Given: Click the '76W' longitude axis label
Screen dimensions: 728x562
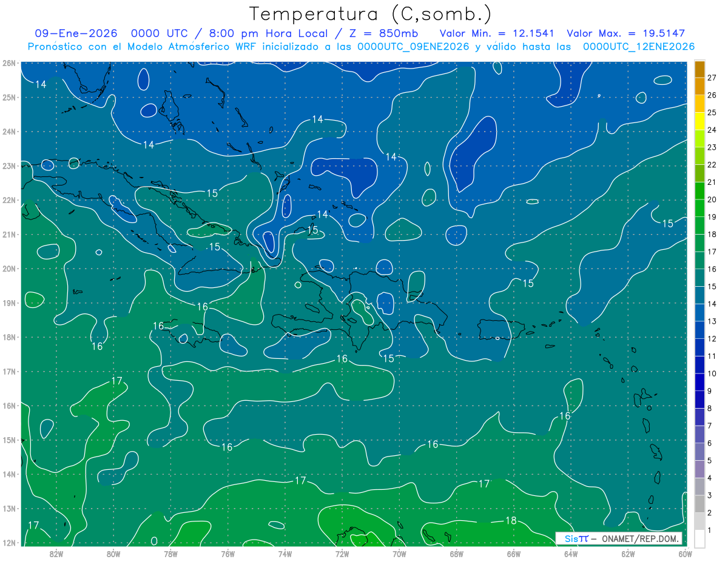Looking at the screenshot, I should point(228,554).
